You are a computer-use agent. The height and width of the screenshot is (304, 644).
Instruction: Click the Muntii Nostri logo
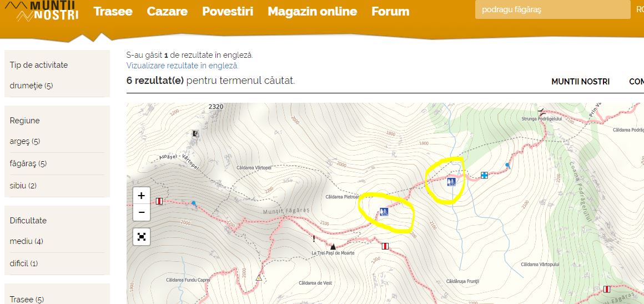point(40,11)
